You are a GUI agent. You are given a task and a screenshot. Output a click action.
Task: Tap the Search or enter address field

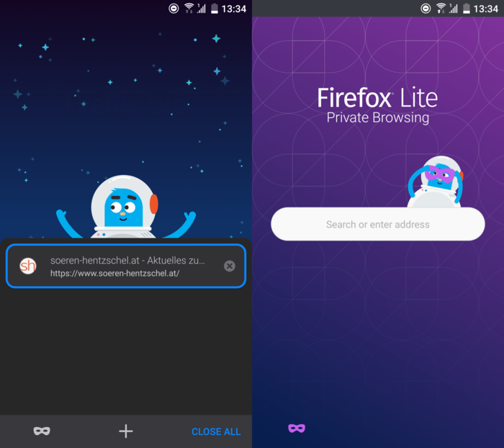coord(378,224)
